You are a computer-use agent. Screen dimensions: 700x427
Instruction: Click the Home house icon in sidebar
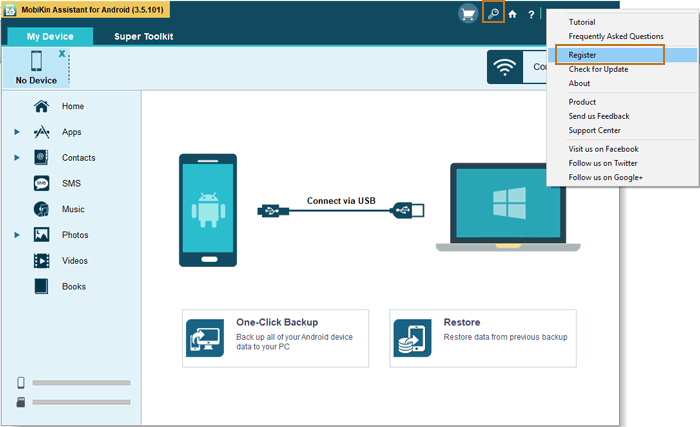point(42,106)
